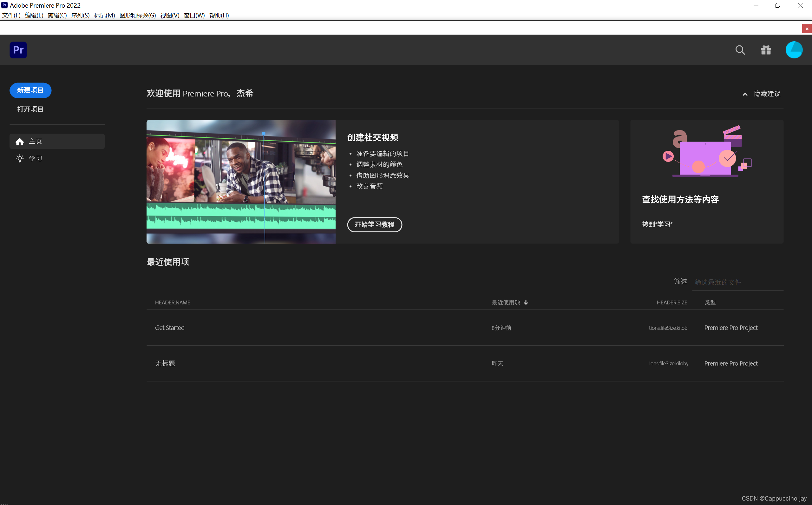Click the home icon next to 主页
812x505 pixels.
pyautogui.click(x=20, y=142)
